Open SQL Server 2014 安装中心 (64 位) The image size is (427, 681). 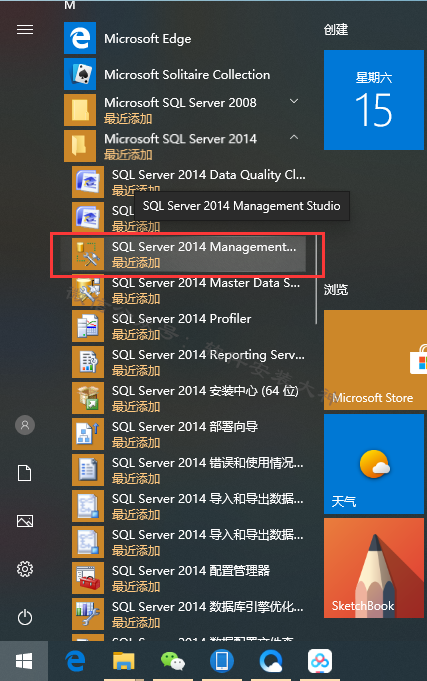(187, 398)
